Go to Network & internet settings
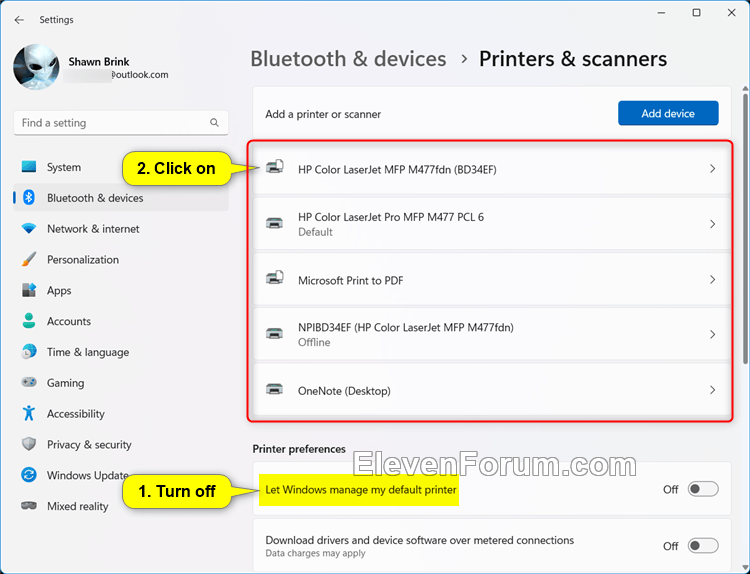Image resolution: width=750 pixels, height=574 pixels. 121,229
